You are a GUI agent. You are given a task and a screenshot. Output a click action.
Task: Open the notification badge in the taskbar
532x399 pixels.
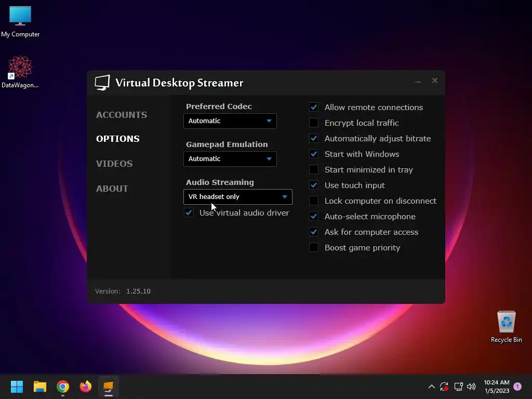[x=517, y=387]
